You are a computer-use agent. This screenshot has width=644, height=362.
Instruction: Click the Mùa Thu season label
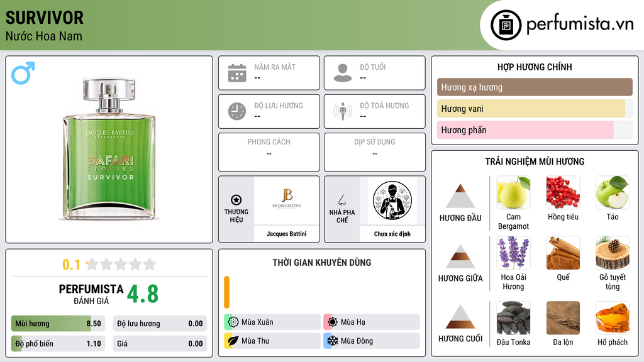tap(255, 341)
